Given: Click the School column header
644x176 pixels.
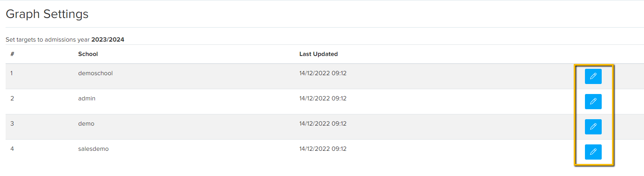Looking at the screenshot, I should [x=88, y=54].
